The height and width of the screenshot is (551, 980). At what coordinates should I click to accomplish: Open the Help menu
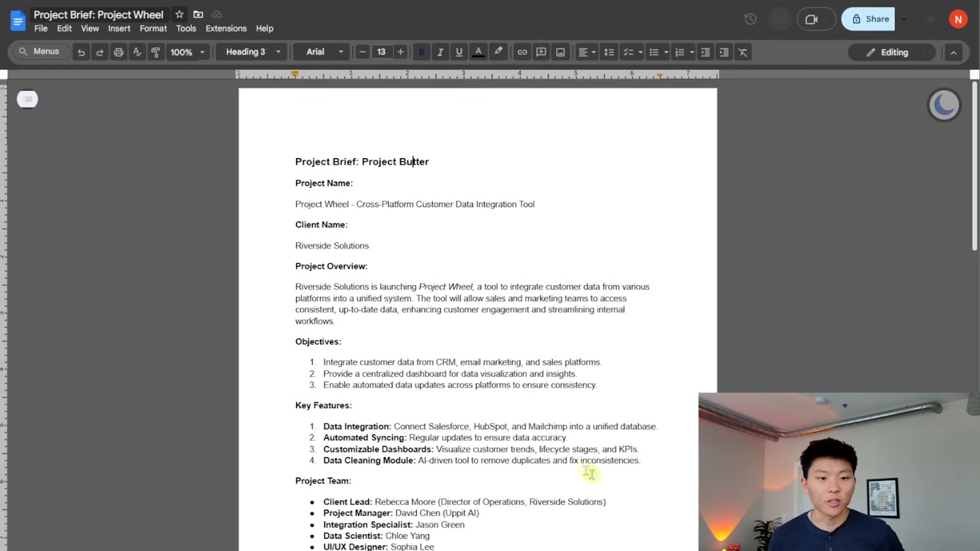[265, 28]
